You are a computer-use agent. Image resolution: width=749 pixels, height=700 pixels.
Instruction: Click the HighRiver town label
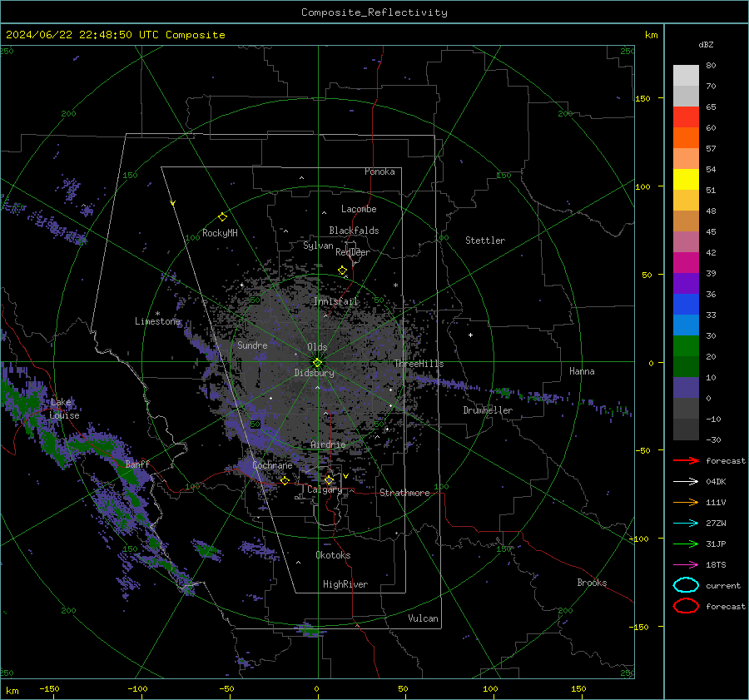(345, 584)
